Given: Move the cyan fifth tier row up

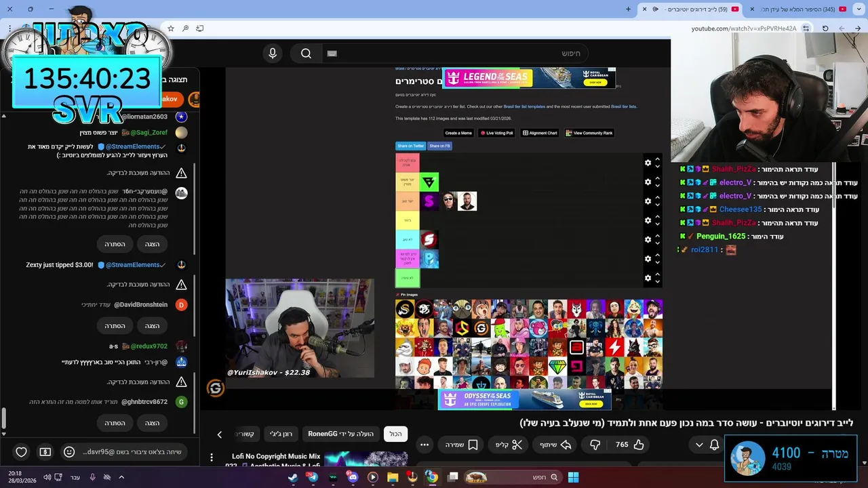Looking at the screenshot, I should [657, 235].
